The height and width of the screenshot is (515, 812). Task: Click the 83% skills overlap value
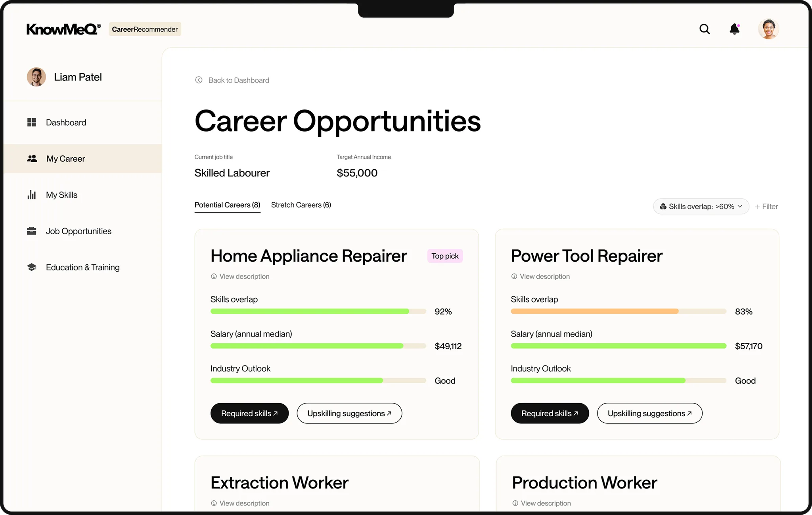743,312
